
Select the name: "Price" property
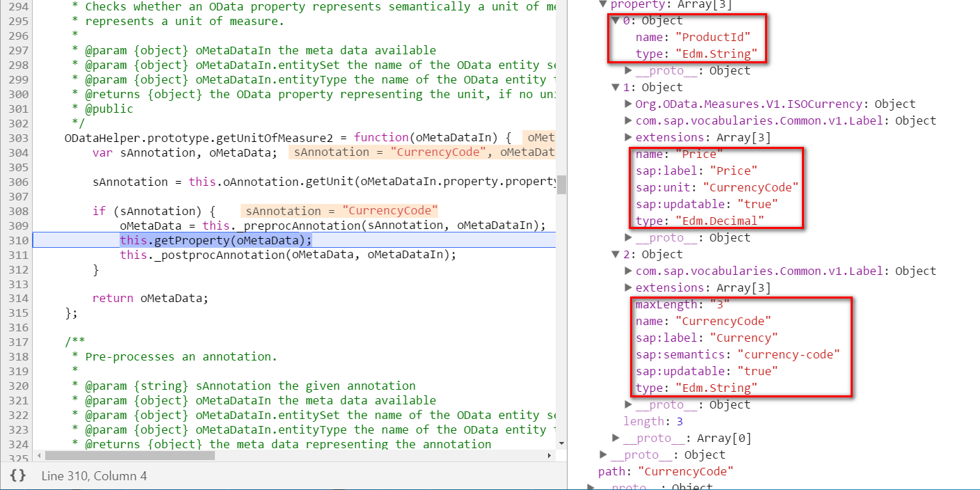pos(680,154)
